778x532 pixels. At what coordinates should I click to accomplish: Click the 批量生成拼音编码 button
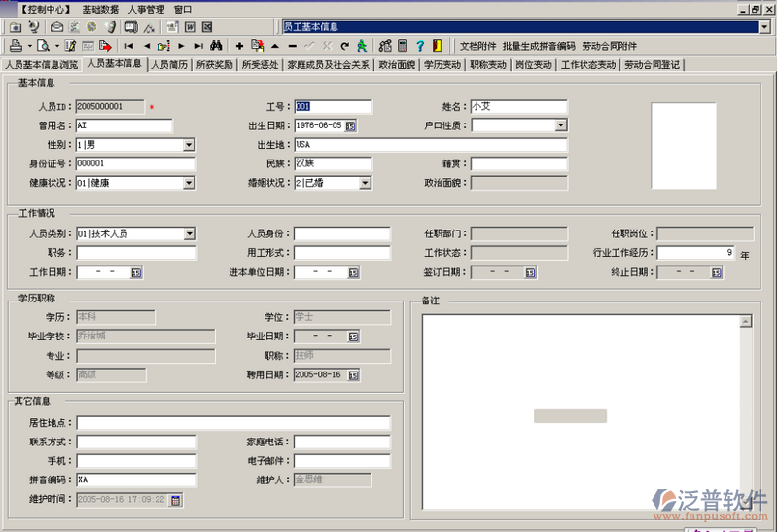pyautogui.click(x=539, y=46)
